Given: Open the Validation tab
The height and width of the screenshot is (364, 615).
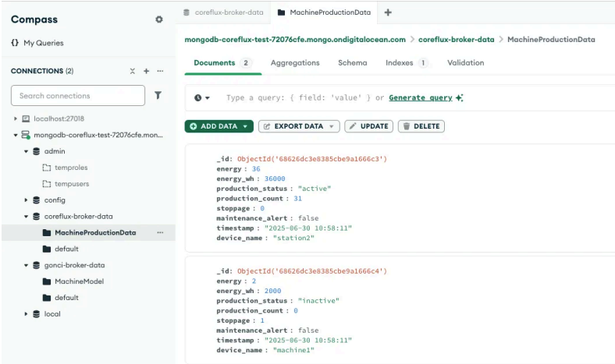Looking at the screenshot, I should [x=466, y=62].
